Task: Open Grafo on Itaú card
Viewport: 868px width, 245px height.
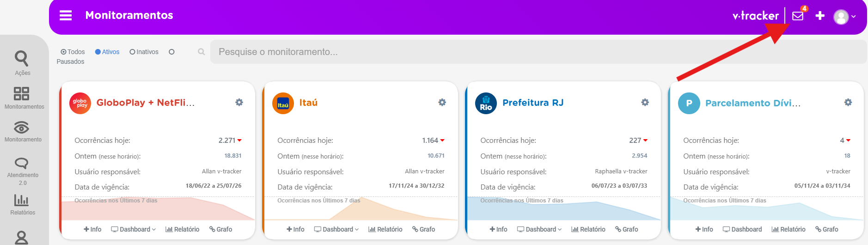Action: click(424, 229)
